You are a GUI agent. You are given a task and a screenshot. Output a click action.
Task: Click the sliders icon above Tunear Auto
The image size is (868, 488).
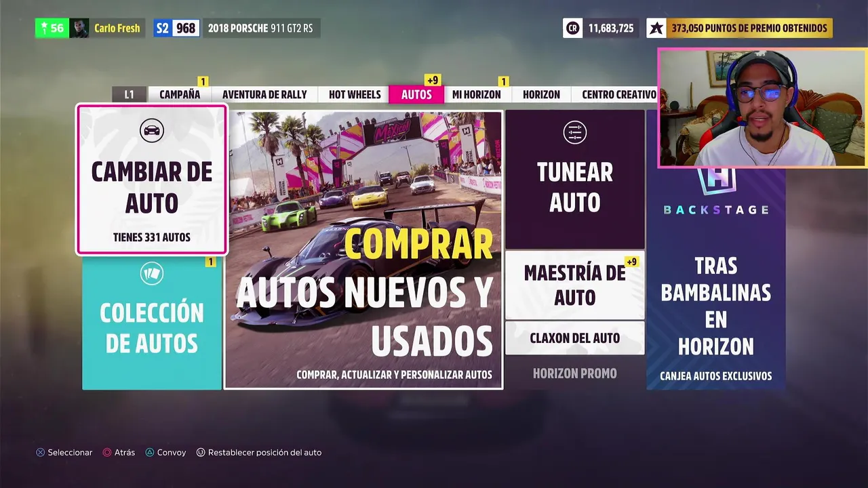pos(574,133)
